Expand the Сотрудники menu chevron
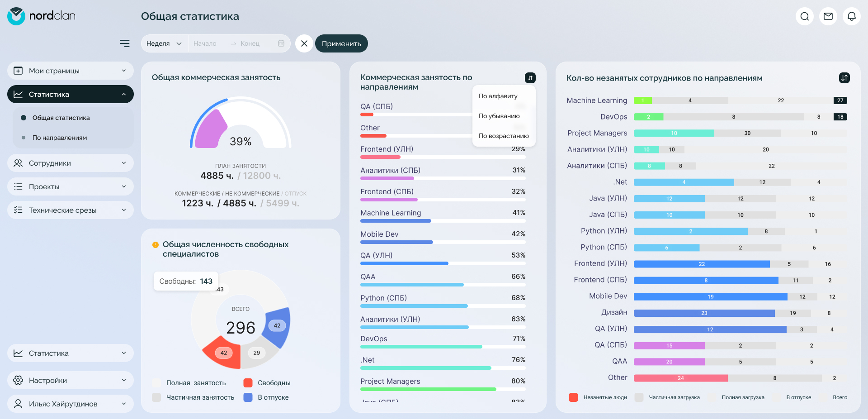The image size is (868, 420). tap(124, 163)
